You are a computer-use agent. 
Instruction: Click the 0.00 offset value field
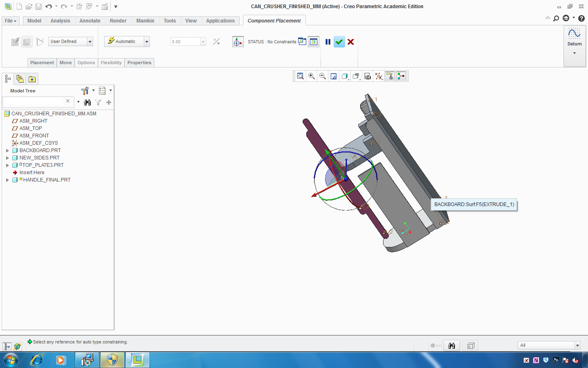[185, 42]
